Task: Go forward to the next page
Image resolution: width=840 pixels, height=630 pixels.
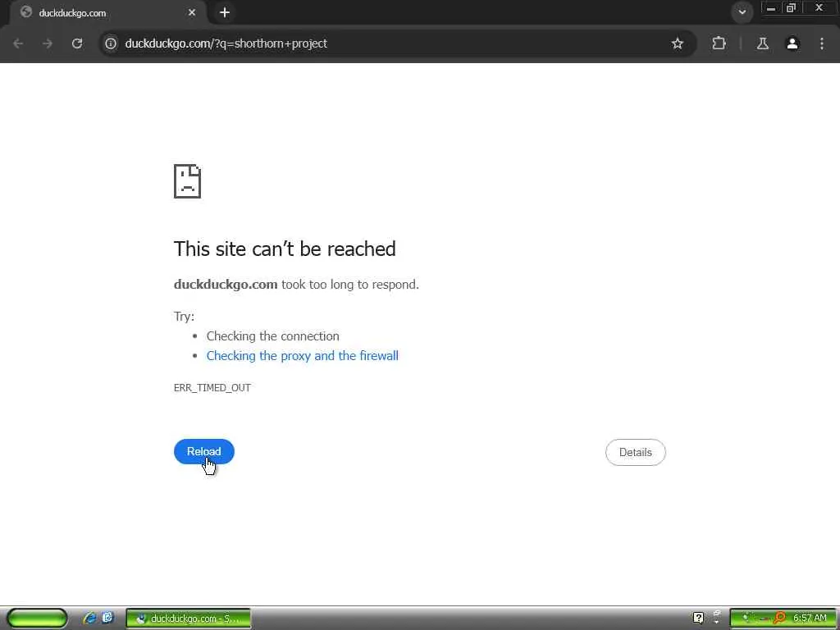Action: click(x=48, y=43)
